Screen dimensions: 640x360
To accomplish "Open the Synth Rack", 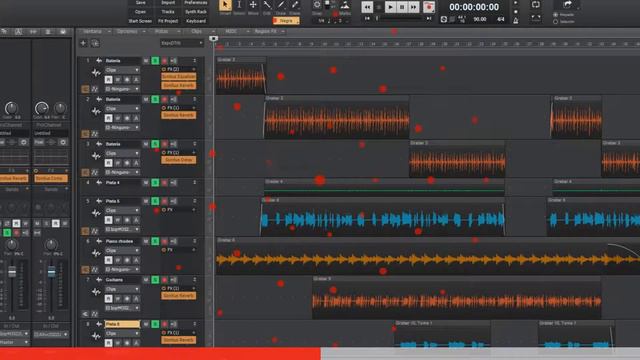I will (196, 12).
